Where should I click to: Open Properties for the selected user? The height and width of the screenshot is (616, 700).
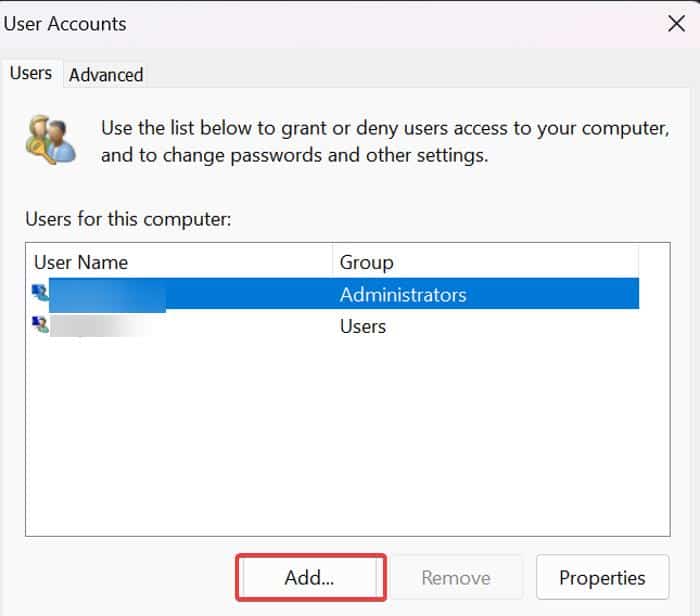point(602,577)
